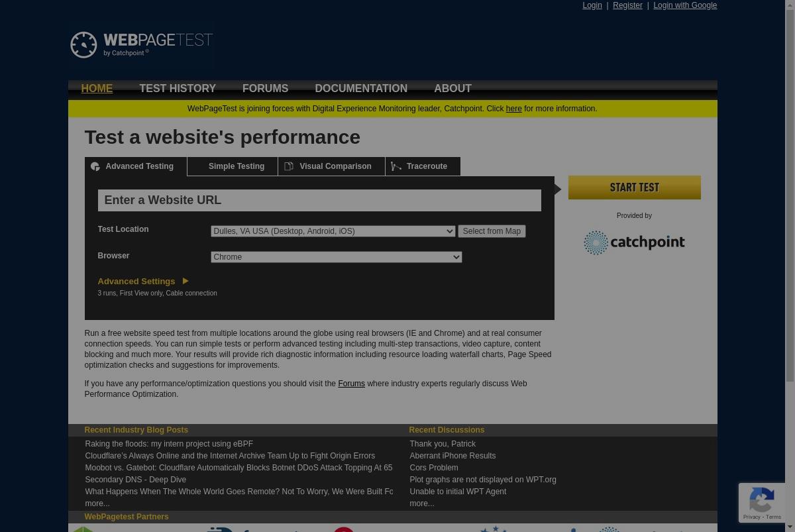Image resolution: width=795 pixels, height=532 pixels.
Task: Expand Advanced Settings arrow
Action: coord(185,281)
